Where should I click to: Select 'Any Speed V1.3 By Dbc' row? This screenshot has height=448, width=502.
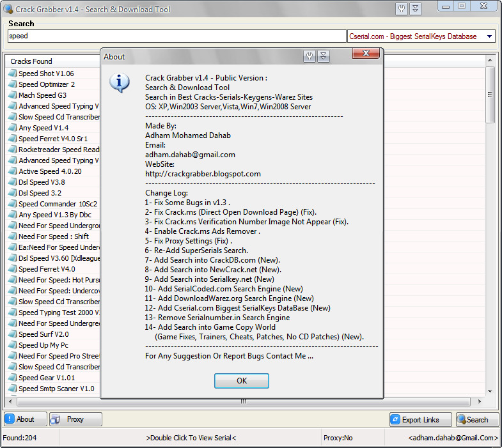tap(55, 215)
